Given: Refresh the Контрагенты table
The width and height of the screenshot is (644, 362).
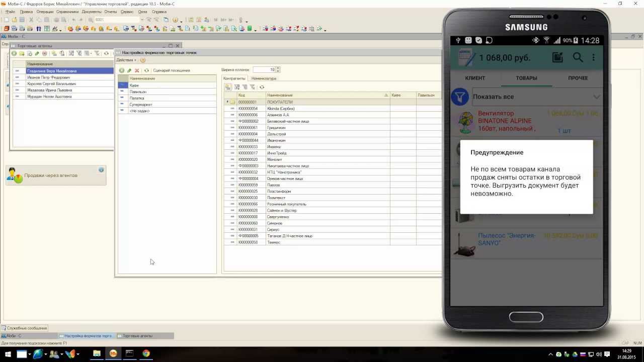Looking at the screenshot, I should tap(262, 87).
